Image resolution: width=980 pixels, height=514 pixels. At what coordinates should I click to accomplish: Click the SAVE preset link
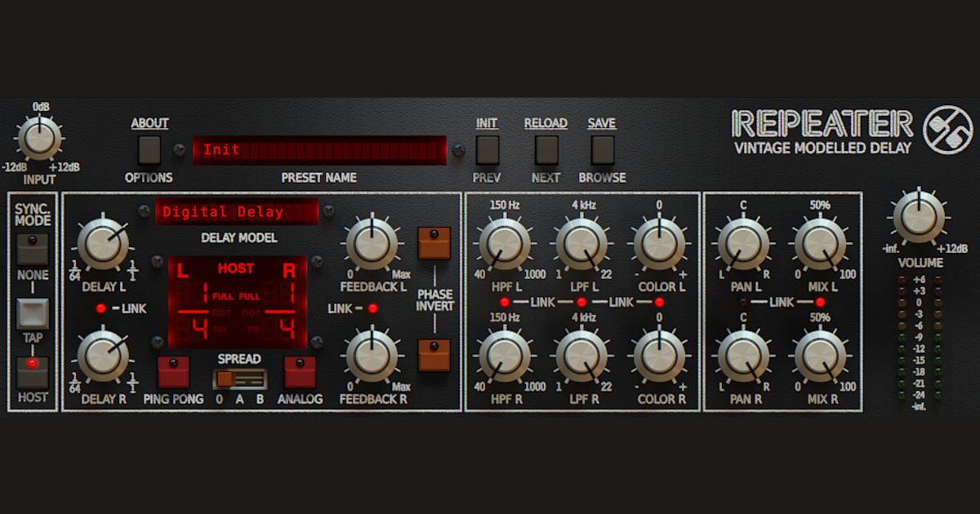601,123
